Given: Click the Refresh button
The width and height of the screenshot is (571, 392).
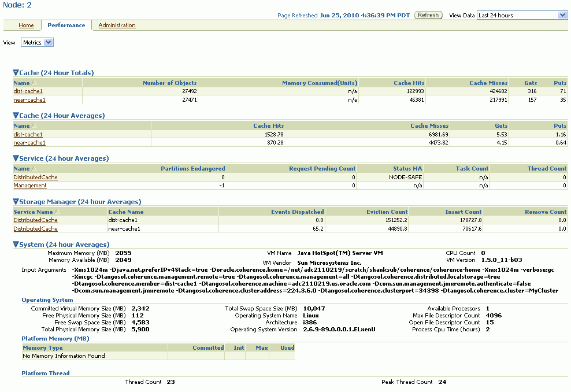Looking at the screenshot, I should [428, 15].
